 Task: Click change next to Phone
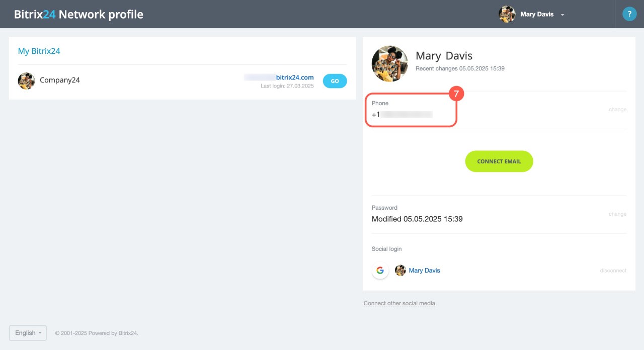pos(617,110)
